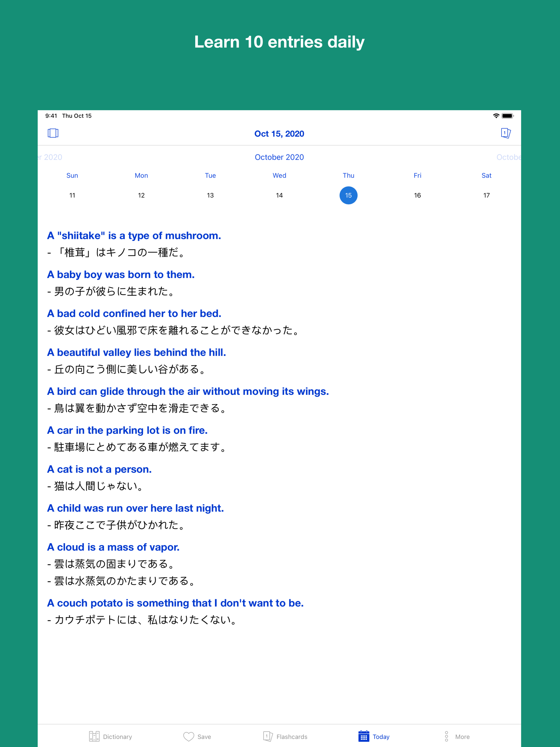Open entry 'A cloud is a mass of vapor.'
Screen dimensions: 560x747
113,547
